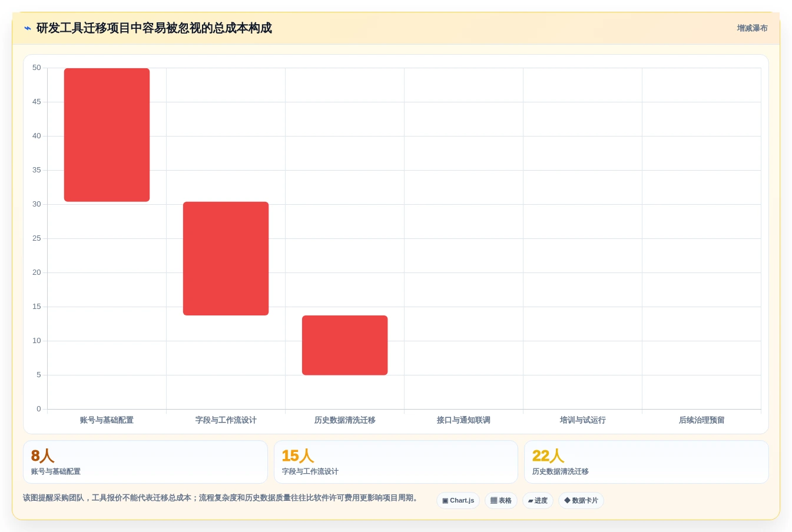Viewport: 792px width, 532px height.
Task: Click the x-axis label 培训与试运行
Action: pyautogui.click(x=582, y=420)
